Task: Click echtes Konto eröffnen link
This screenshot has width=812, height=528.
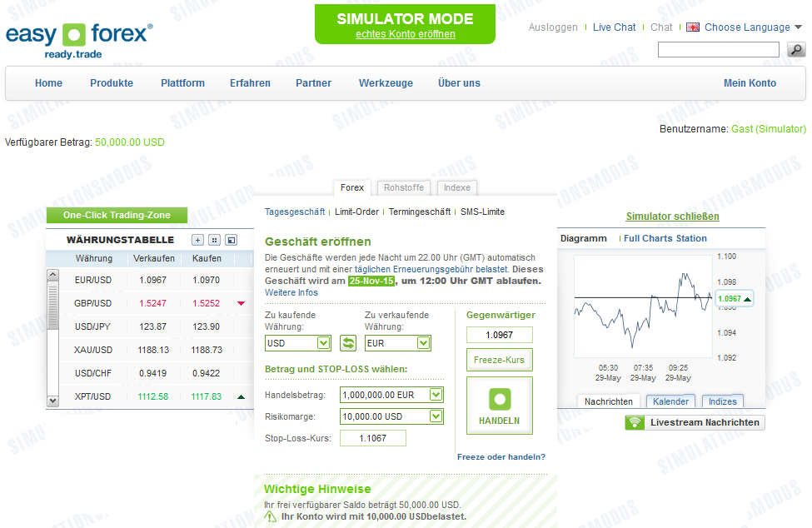Action: click(x=406, y=34)
